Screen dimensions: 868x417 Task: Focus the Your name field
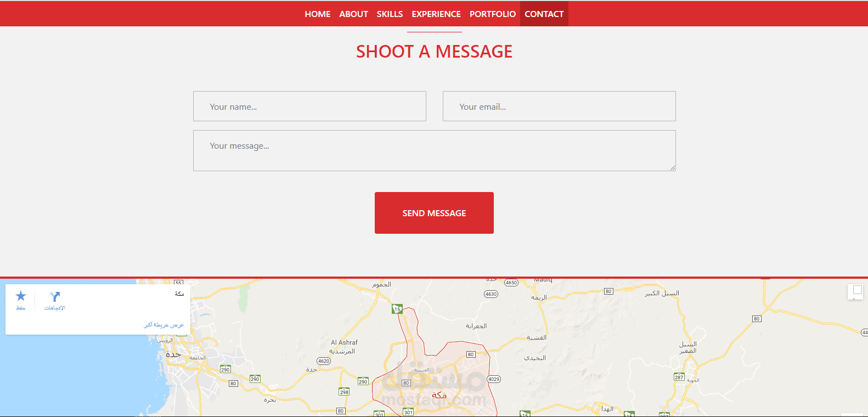point(309,106)
